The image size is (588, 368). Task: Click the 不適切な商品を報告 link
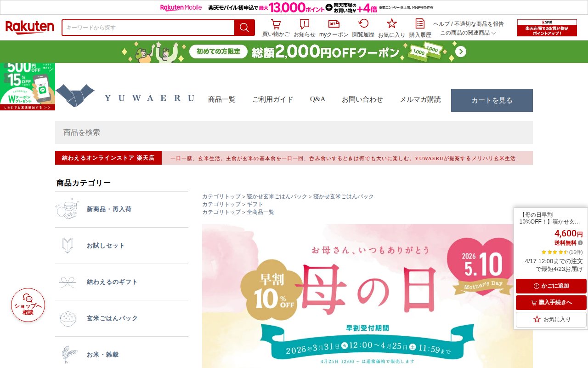tap(479, 24)
